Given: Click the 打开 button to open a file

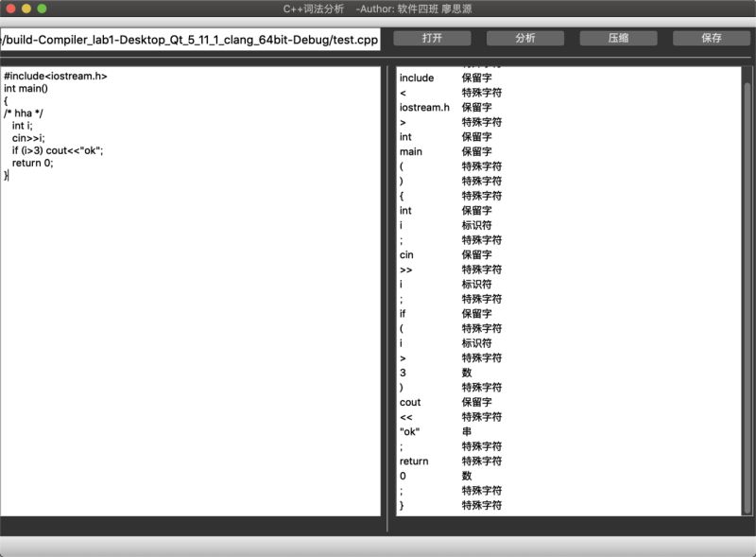Looking at the screenshot, I should [431, 38].
